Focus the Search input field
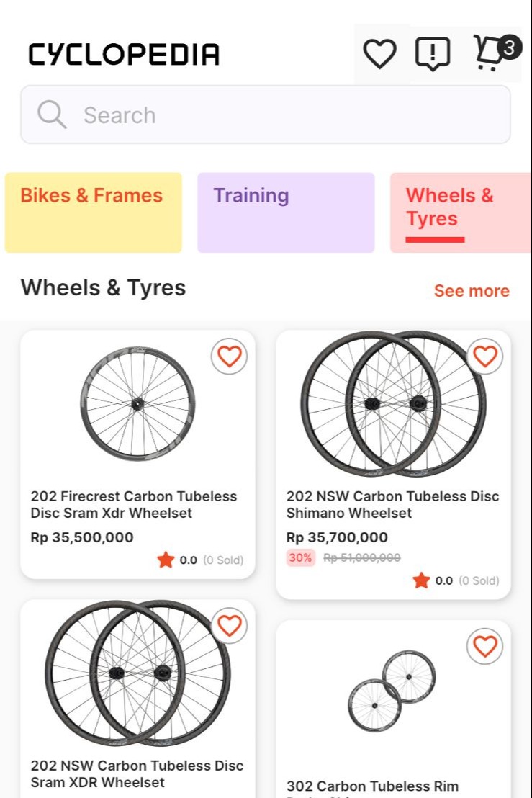 (288, 115)
